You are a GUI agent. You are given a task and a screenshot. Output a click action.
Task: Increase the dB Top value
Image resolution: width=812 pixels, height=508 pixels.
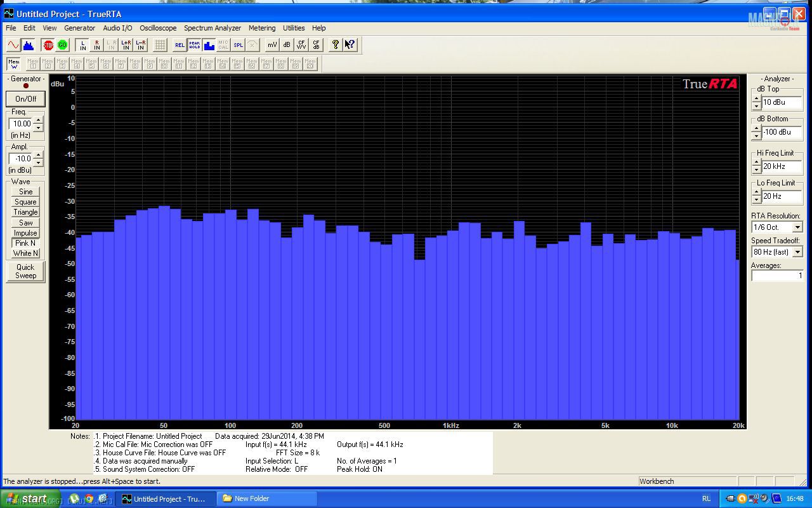point(756,98)
